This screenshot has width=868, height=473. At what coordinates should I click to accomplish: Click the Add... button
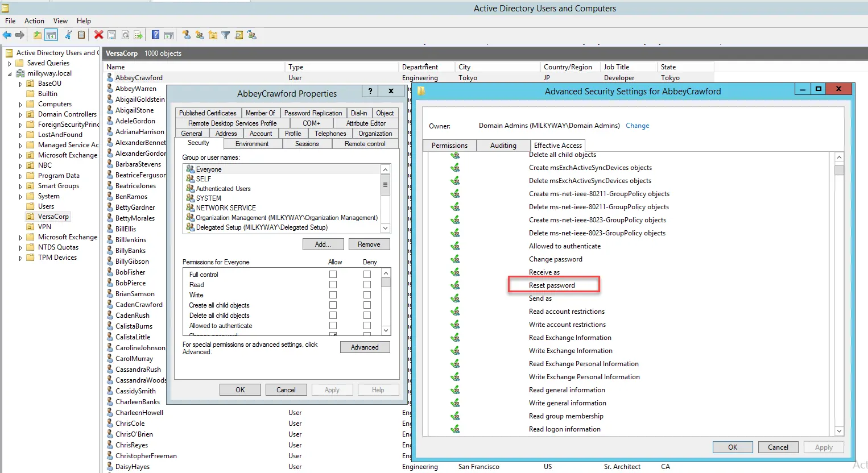(x=323, y=244)
